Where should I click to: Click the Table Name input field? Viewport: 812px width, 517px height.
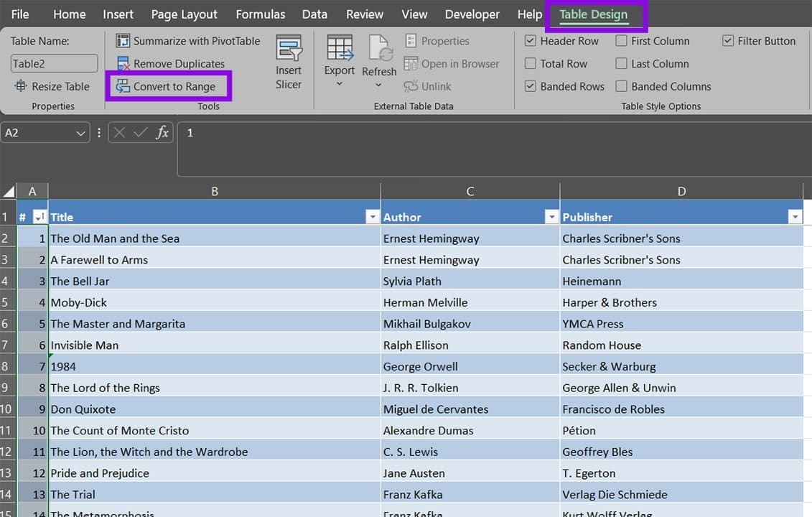[54, 64]
